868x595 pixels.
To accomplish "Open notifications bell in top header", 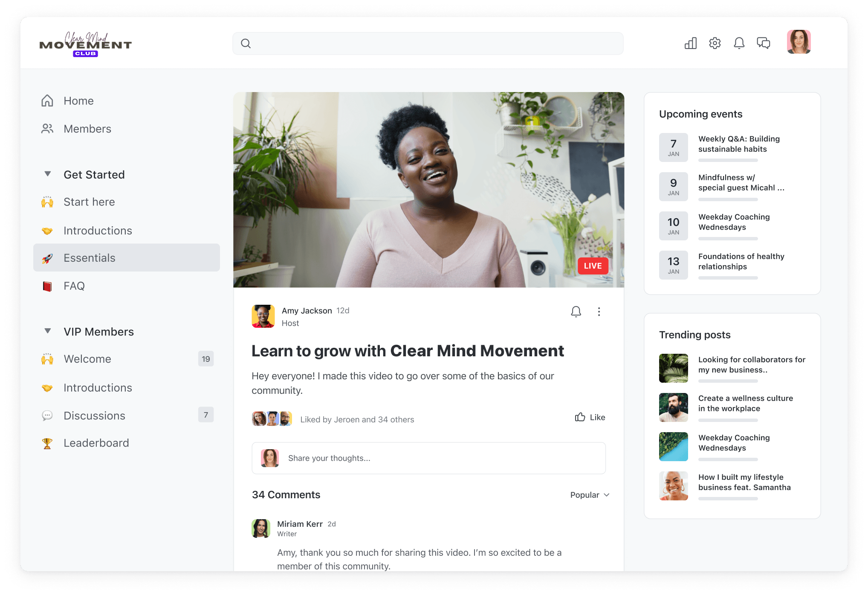I will pyautogui.click(x=739, y=43).
